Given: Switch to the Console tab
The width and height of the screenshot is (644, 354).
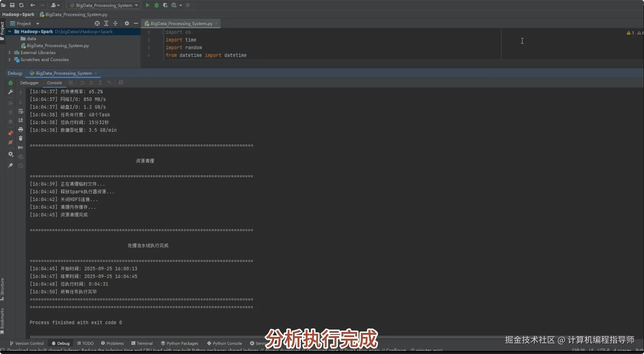Looking at the screenshot, I should click(54, 83).
